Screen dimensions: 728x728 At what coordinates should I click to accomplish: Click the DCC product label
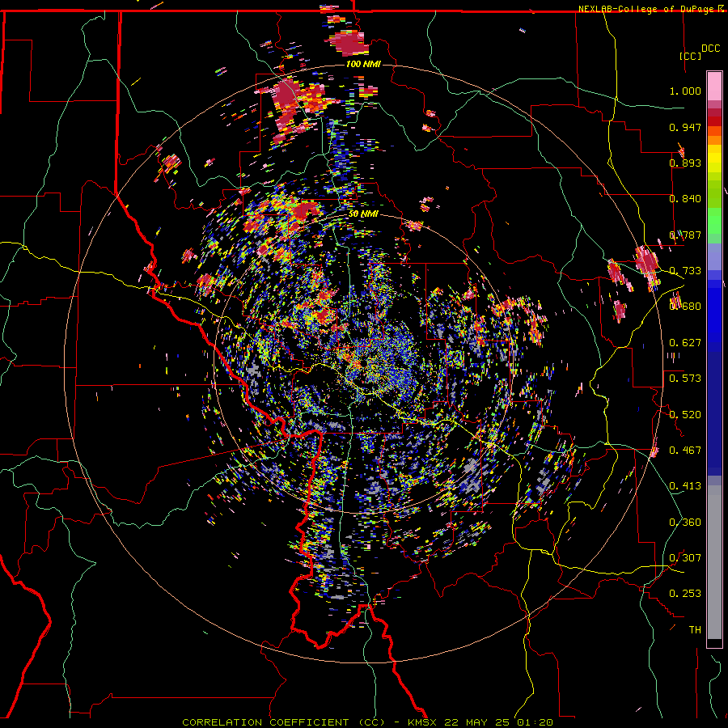710,49
